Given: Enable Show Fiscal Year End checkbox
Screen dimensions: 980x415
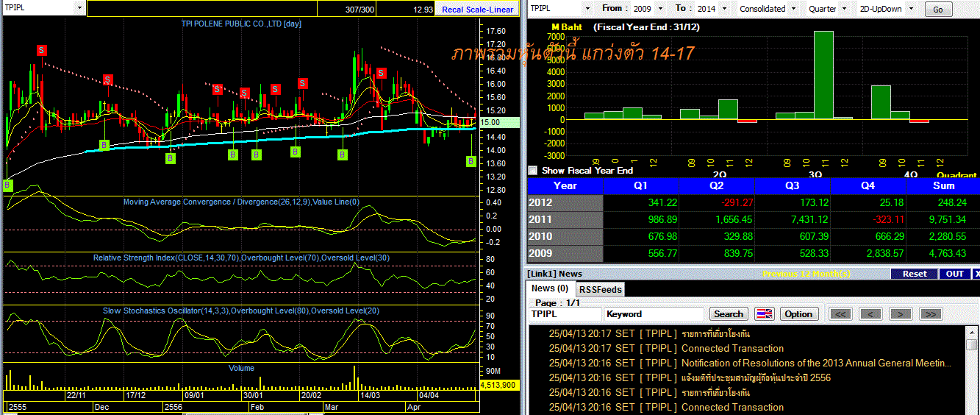Looking at the screenshot, I should click(x=533, y=171).
